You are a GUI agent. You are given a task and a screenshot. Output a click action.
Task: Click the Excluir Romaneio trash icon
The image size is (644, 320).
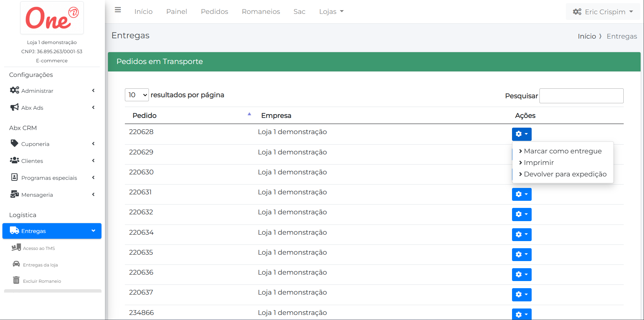(16, 280)
